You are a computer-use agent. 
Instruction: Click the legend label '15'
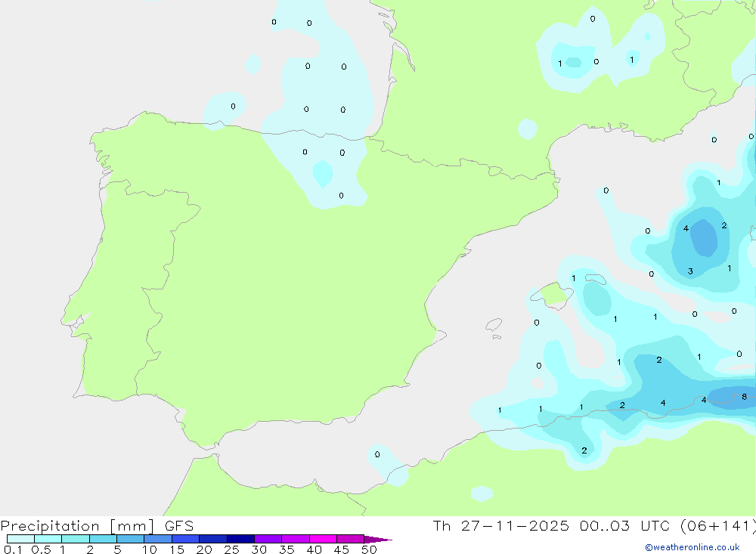(177, 549)
